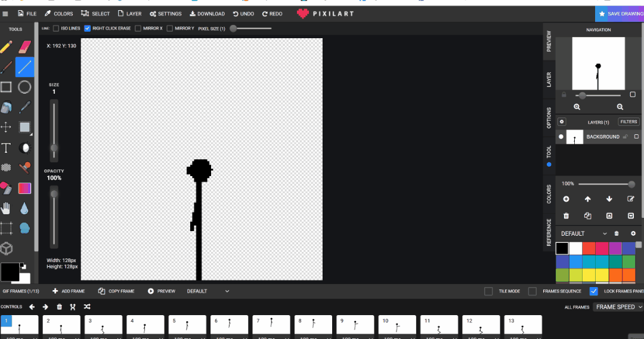
Task: Click the Redo button
Action: click(273, 14)
